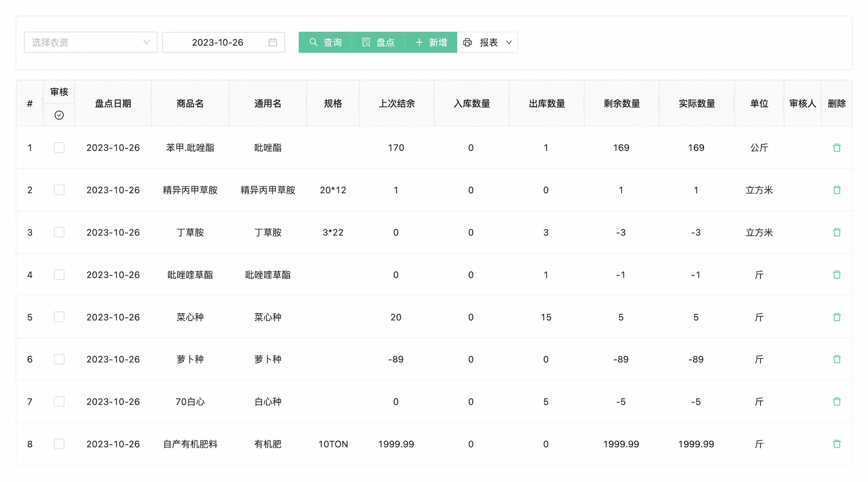
Task: Select product name 苯甲.吡唑酯
Action: [190, 148]
